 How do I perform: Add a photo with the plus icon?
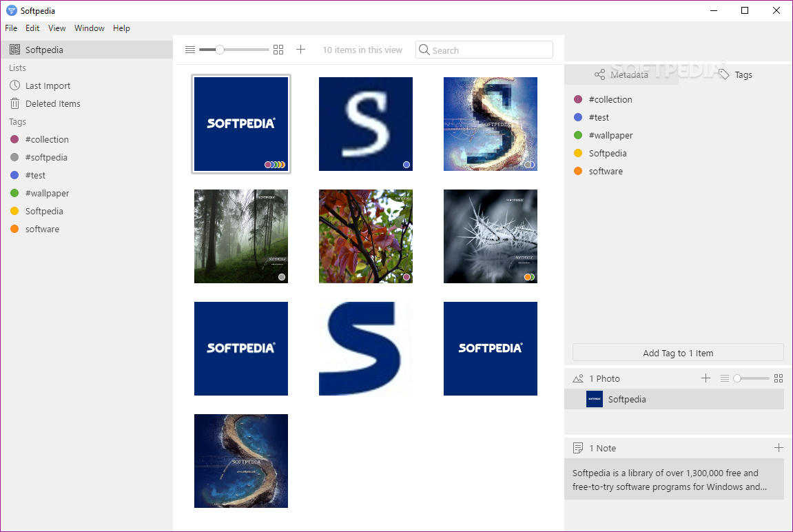pos(706,378)
